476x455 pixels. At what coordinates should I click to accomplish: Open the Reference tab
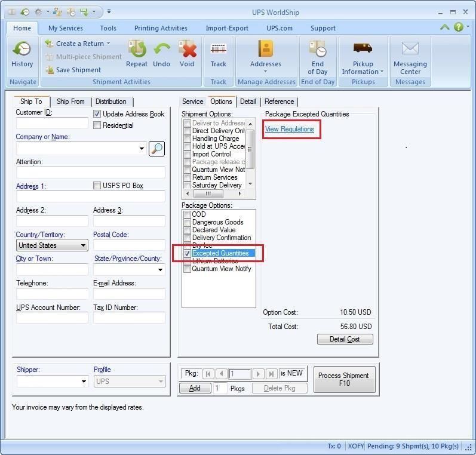pyautogui.click(x=280, y=102)
